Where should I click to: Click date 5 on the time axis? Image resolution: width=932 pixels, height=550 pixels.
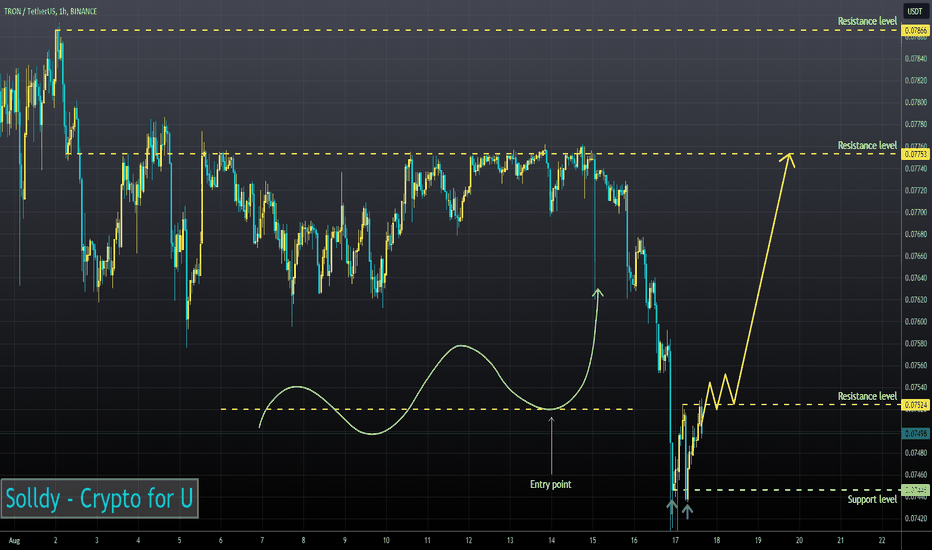tap(180, 540)
